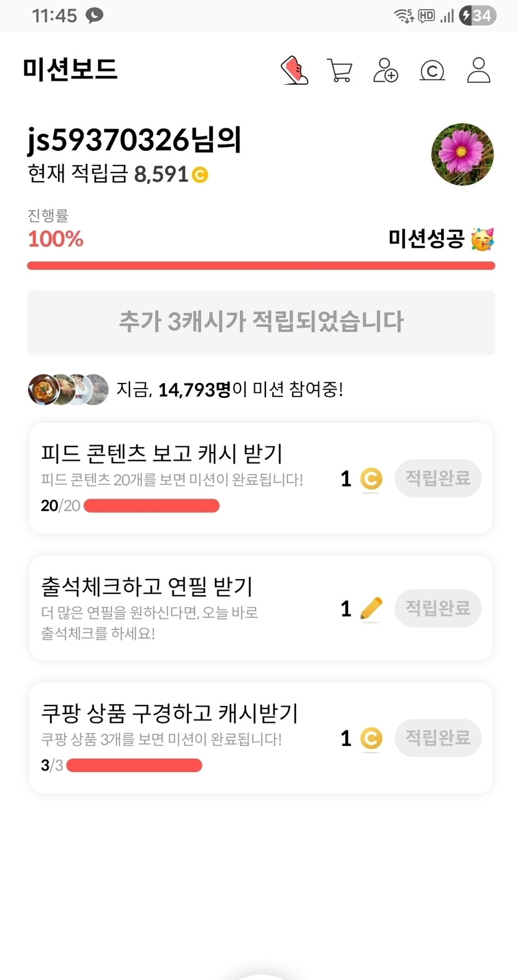Click the 20/20 feed progress bar
517x980 pixels.
(x=151, y=506)
